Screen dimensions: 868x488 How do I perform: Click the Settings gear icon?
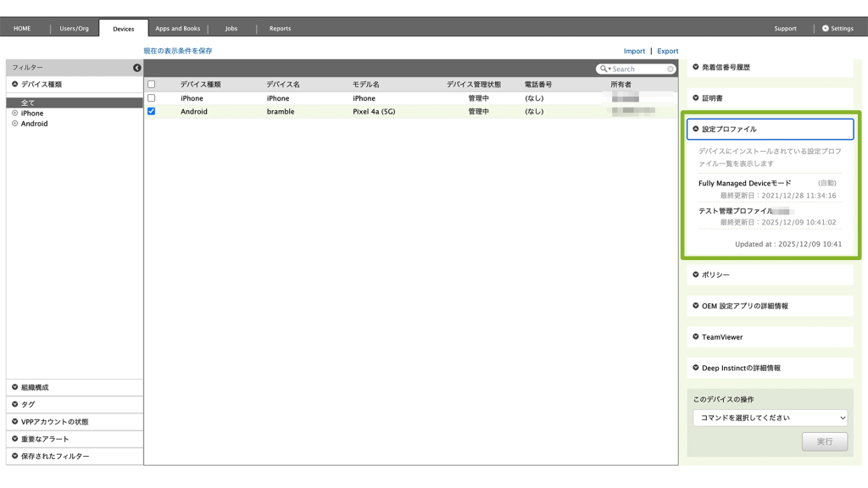click(826, 28)
